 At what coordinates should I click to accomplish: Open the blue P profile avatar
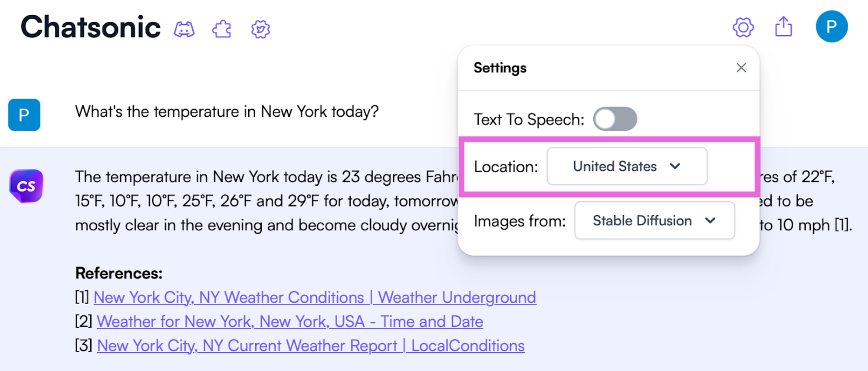[832, 27]
